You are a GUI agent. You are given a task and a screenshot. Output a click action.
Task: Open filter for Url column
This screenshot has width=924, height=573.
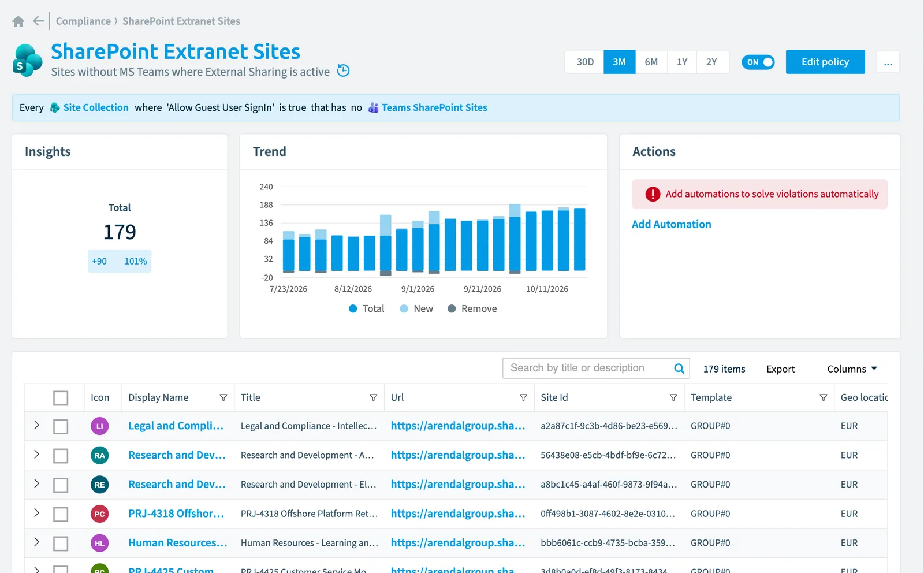click(x=523, y=397)
